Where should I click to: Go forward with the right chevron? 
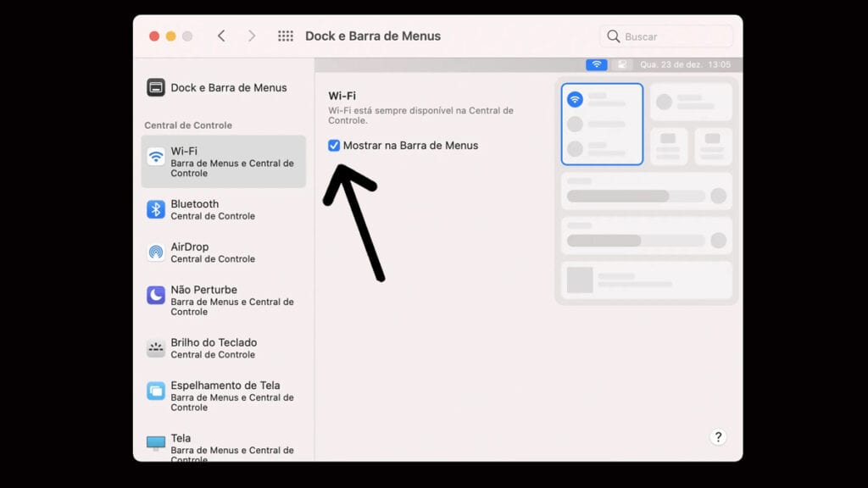click(x=252, y=36)
